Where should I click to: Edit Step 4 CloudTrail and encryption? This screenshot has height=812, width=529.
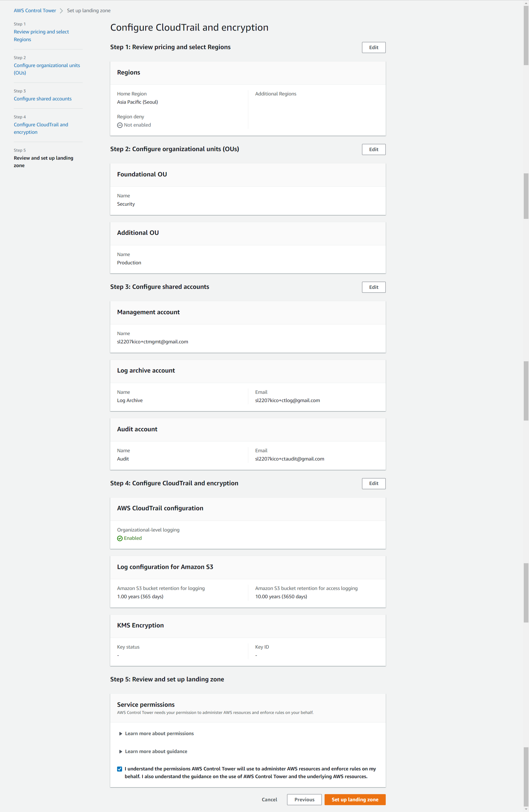pyautogui.click(x=374, y=483)
